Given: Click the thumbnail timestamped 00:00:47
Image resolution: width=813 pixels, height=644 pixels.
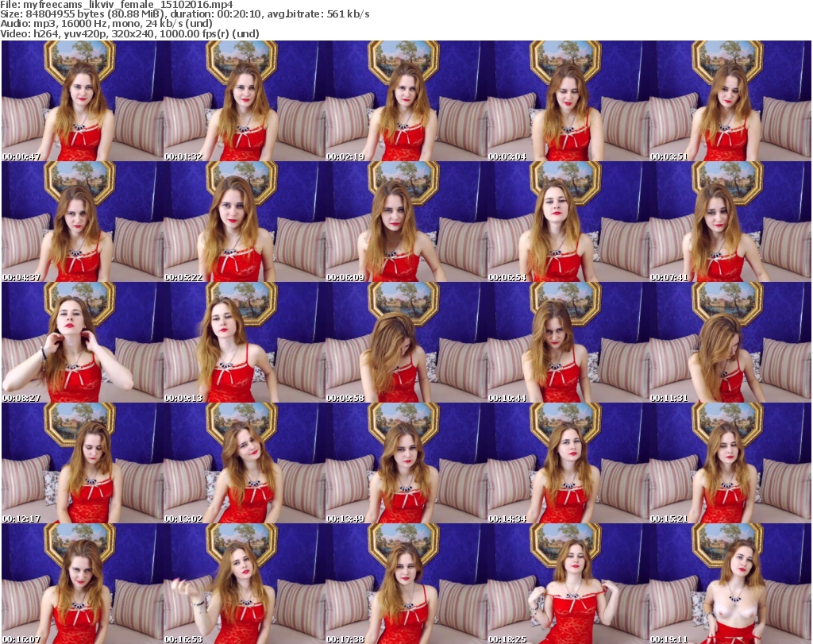Looking at the screenshot, I should point(81,101).
